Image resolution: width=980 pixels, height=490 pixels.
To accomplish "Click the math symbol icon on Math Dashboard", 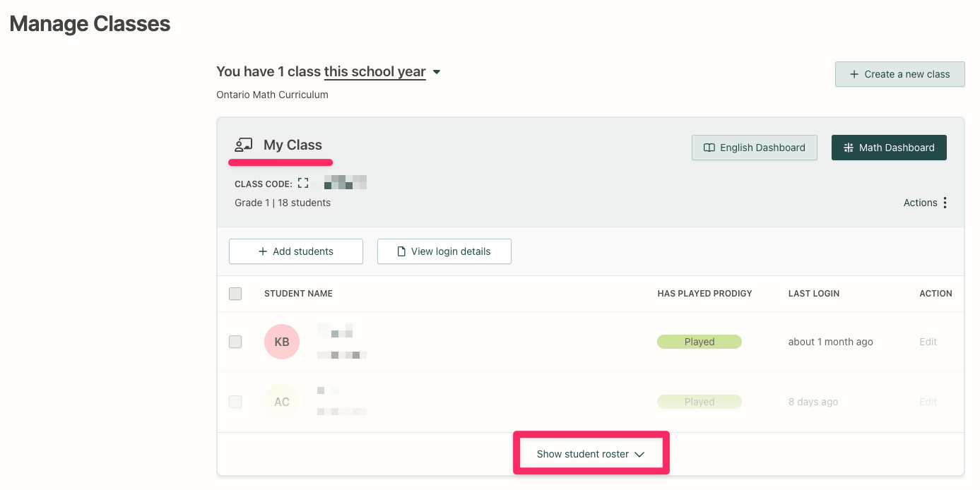I will click(x=848, y=148).
